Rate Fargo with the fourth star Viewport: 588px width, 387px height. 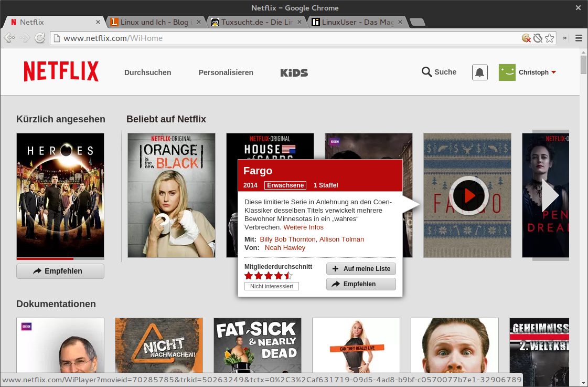click(278, 276)
